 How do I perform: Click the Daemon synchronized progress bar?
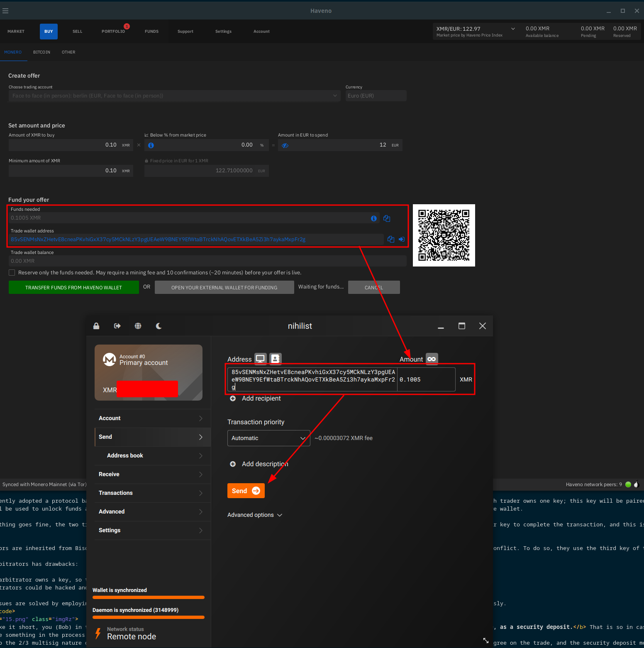click(x=149, y=617)
